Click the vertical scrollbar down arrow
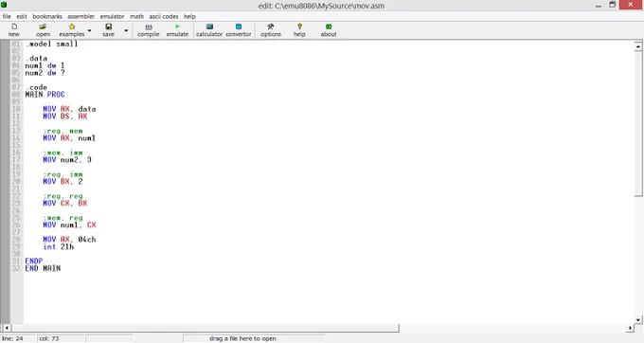The image size is (644, 343). [x=637, y=319]
